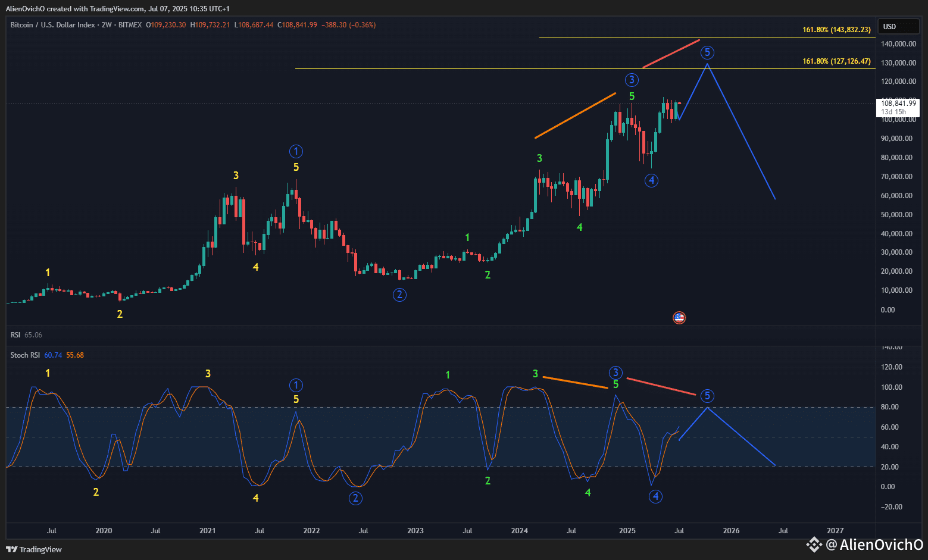Click the header text 'AlienOvichO created with TradingView.com'
The image size is (928, 560).
coord(76,9)
